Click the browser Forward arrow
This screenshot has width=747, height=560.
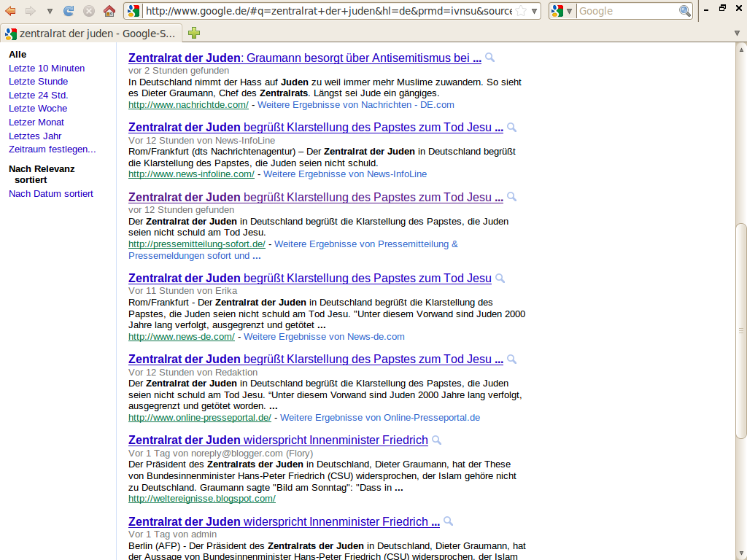tap(31, 10)
